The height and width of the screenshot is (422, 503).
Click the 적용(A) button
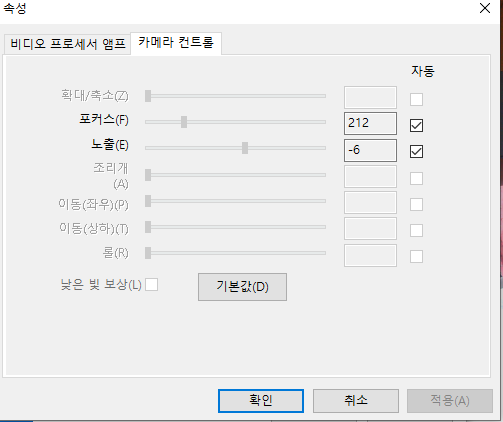point(450,401)
